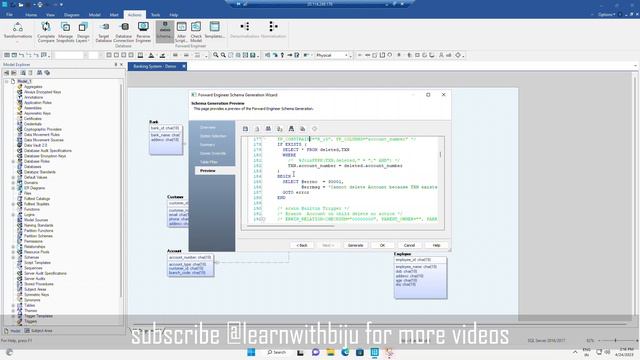Switch to the Tools ribbon tab
Screen dimensions: 640x360
click(156, 15)
